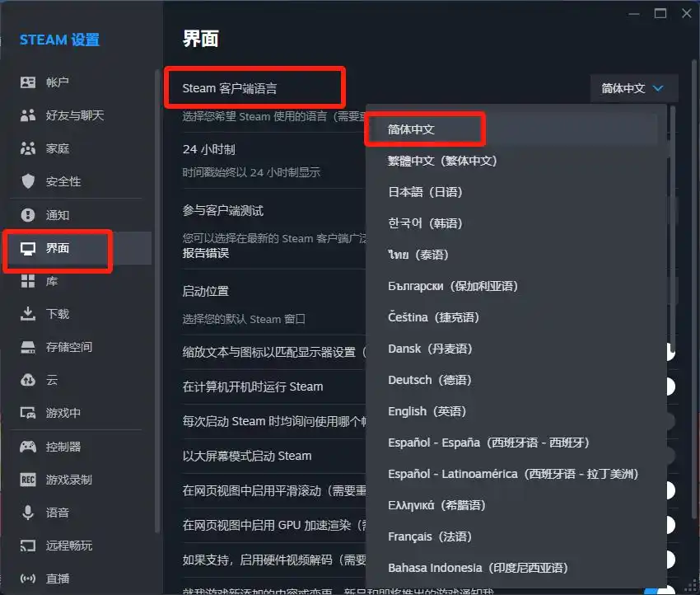Viewport: 700px width, 595px height.
Task: Open the 帐户 (Account) settings icon
Action: pyautogui.click(x=28, y=82)
